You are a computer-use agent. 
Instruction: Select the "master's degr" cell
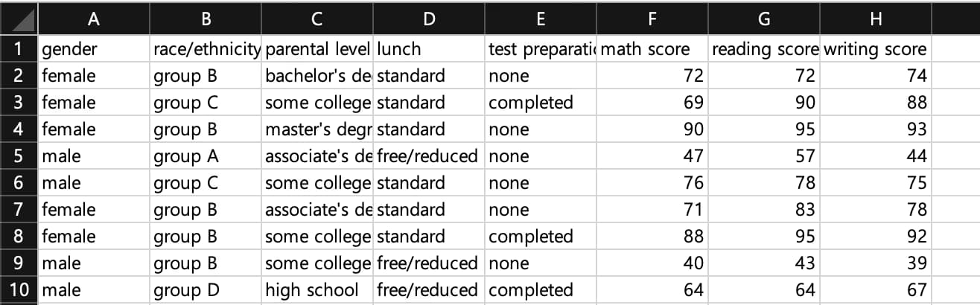[317, 129]
